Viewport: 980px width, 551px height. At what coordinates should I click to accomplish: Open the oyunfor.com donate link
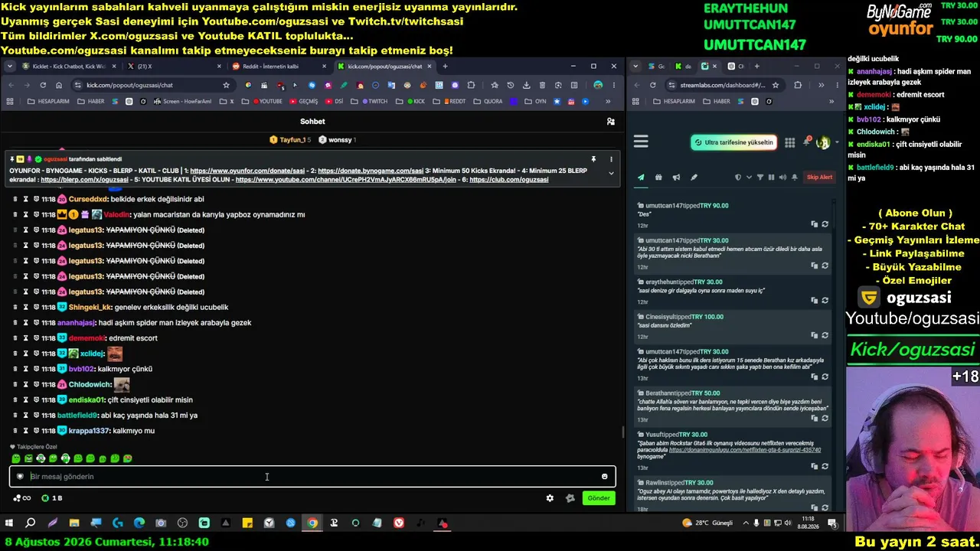coord(249,171)
